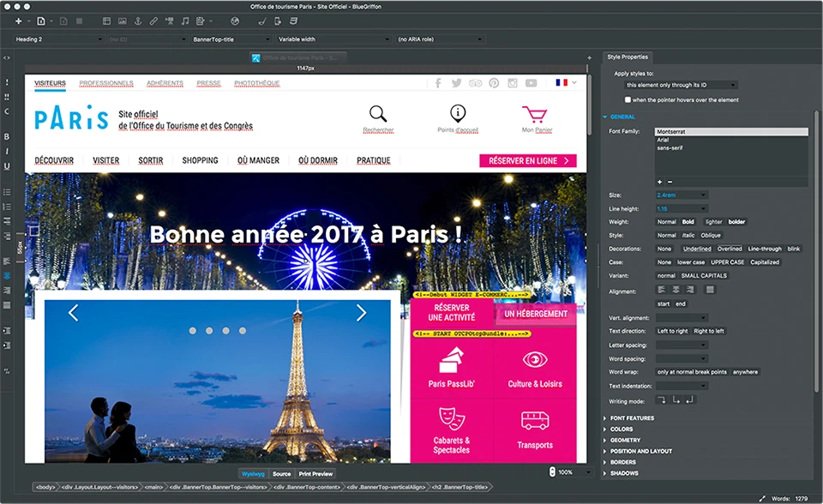Screen dimensions: 823x504
Task: Click the DÉCOUVRIR navigation link
Action: tap(54, 160)
